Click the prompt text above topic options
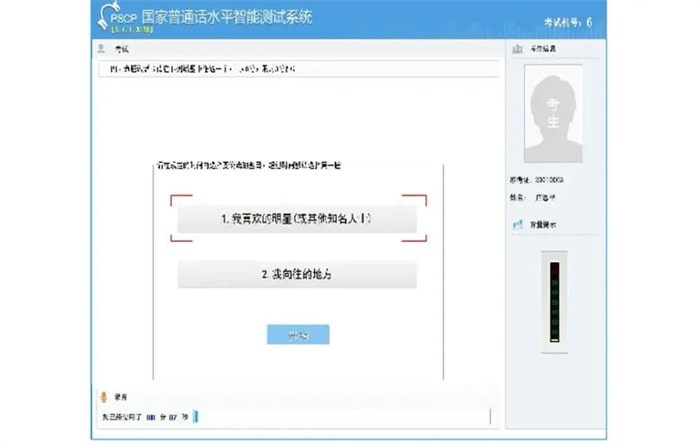The image size is (700, 444). (x=248, y=166)
